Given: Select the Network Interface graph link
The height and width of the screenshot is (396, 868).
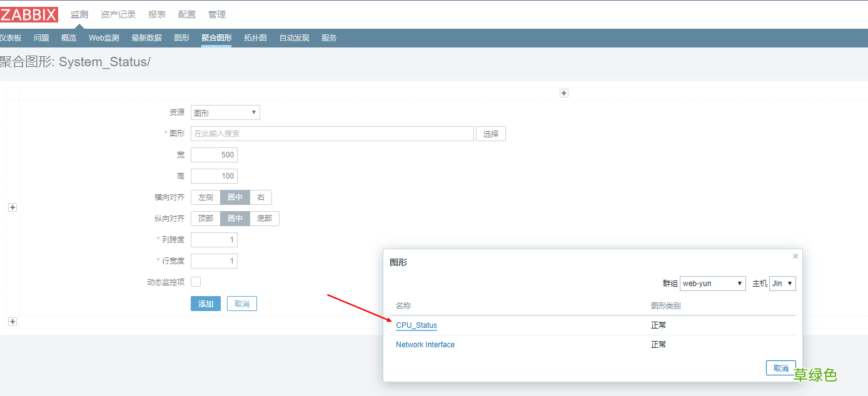Looking at the screenshot, I should (x=425, y=344).
